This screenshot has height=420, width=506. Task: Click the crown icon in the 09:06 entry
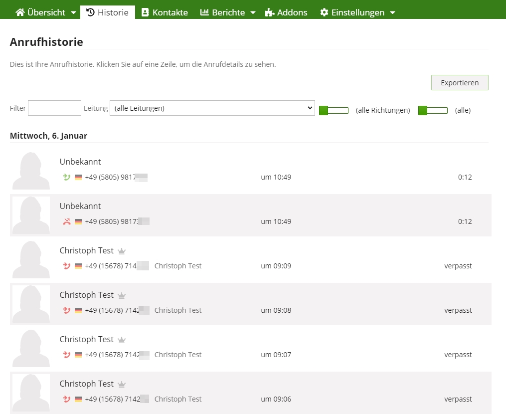[122, 384]
